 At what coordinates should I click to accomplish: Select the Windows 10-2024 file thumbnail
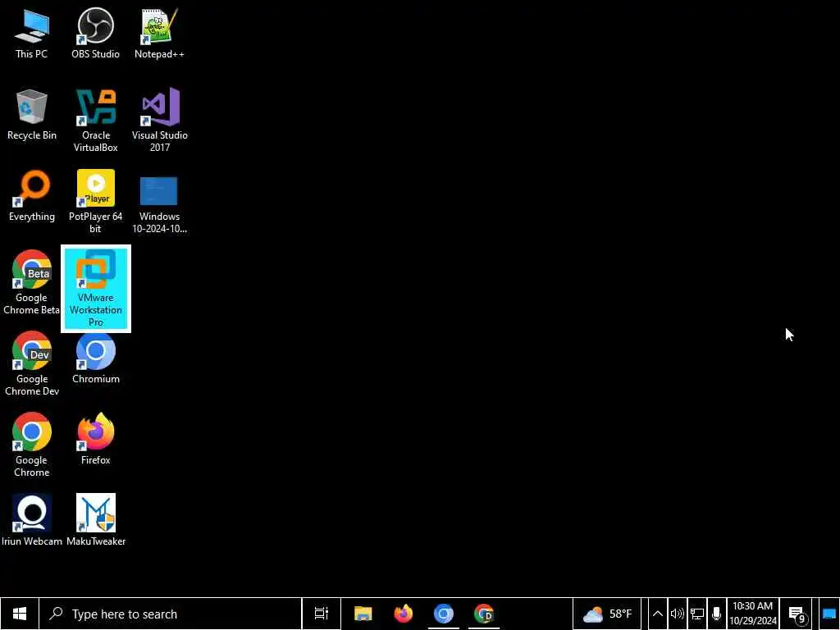coord(159,205)
